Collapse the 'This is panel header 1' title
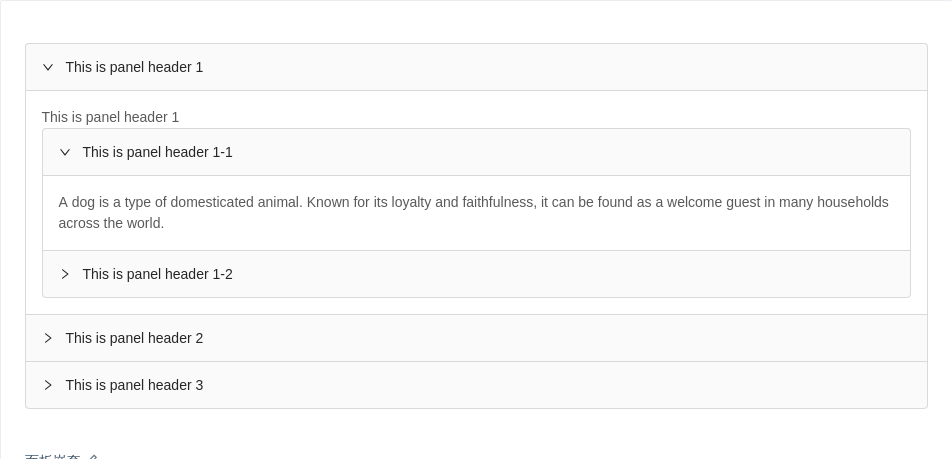The image size is (952, 459). [134, 67]
